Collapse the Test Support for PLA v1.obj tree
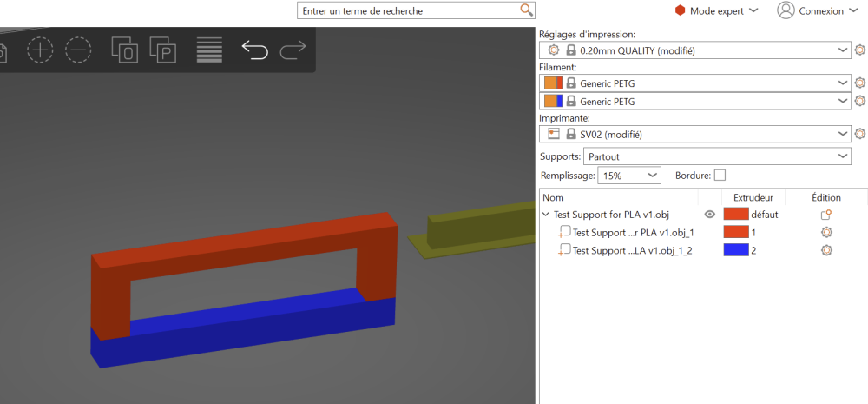Viewport: 868px width, 404px height. (x=546, y=215)
